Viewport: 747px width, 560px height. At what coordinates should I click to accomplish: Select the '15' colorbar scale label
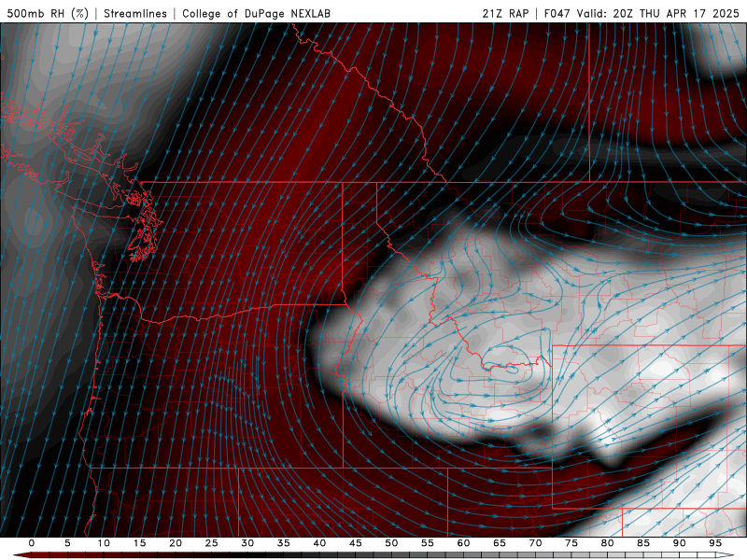pos(139,543)
